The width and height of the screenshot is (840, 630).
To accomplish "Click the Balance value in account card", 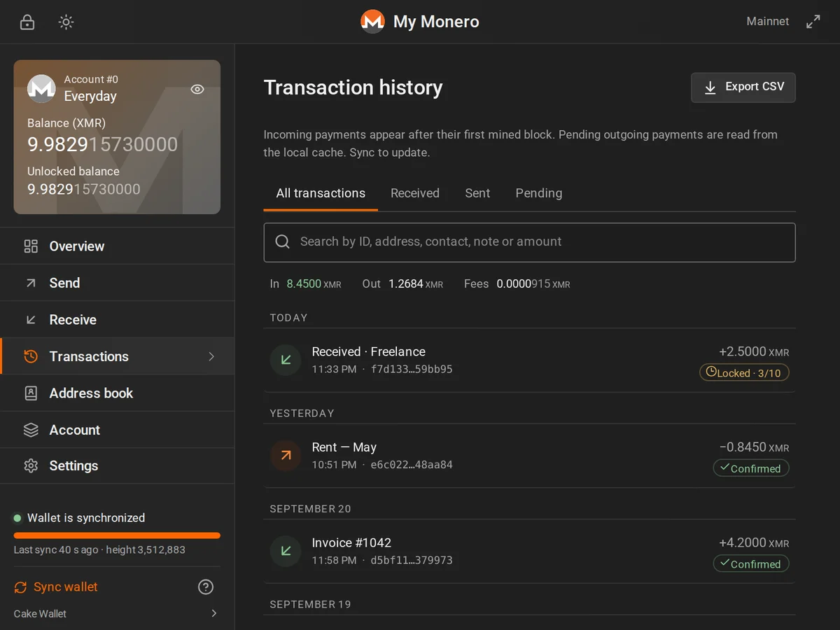I will (x=102, y=145).
